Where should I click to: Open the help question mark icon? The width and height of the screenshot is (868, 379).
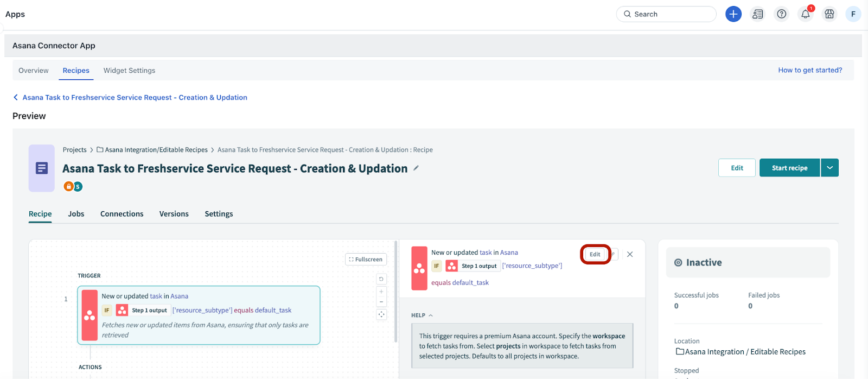782,14
